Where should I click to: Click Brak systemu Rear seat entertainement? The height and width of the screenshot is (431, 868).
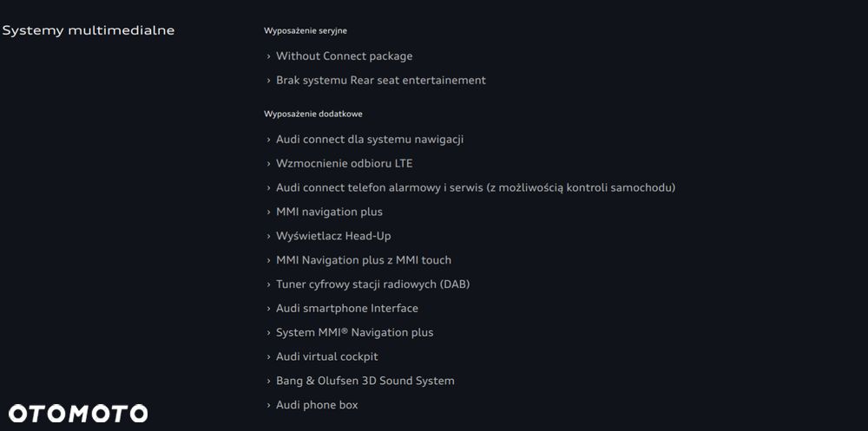(x=380, y=81)
